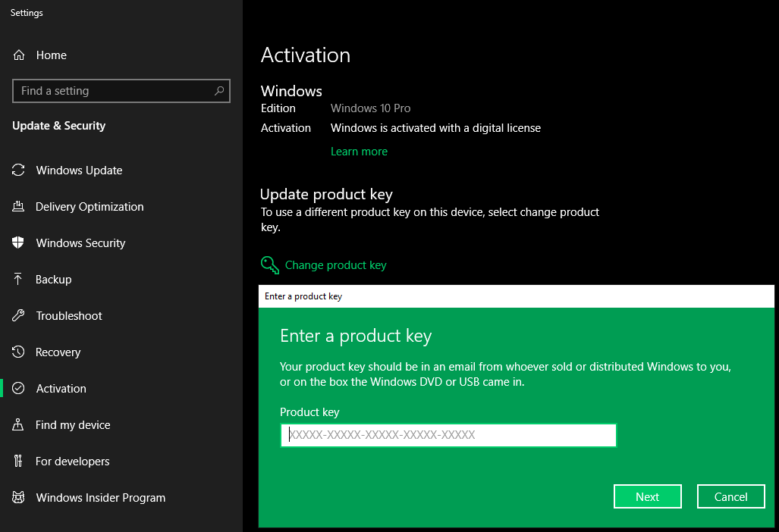Click the Settings window title text

click(x=27, y=13)
